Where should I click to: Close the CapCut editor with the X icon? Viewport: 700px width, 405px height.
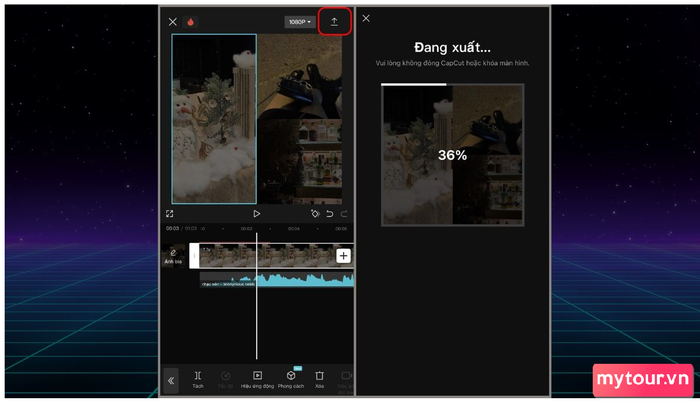(173, 22)
